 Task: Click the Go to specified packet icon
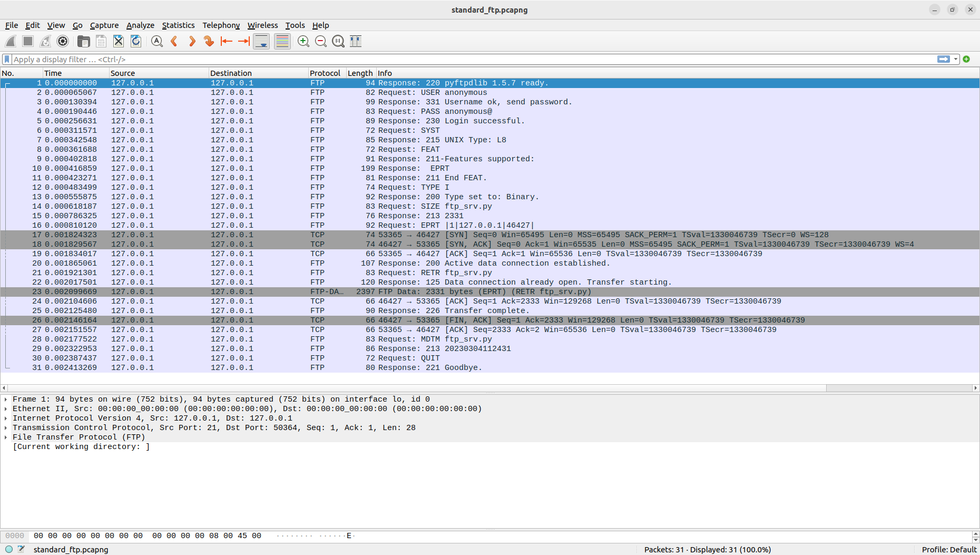click(209, 41)
